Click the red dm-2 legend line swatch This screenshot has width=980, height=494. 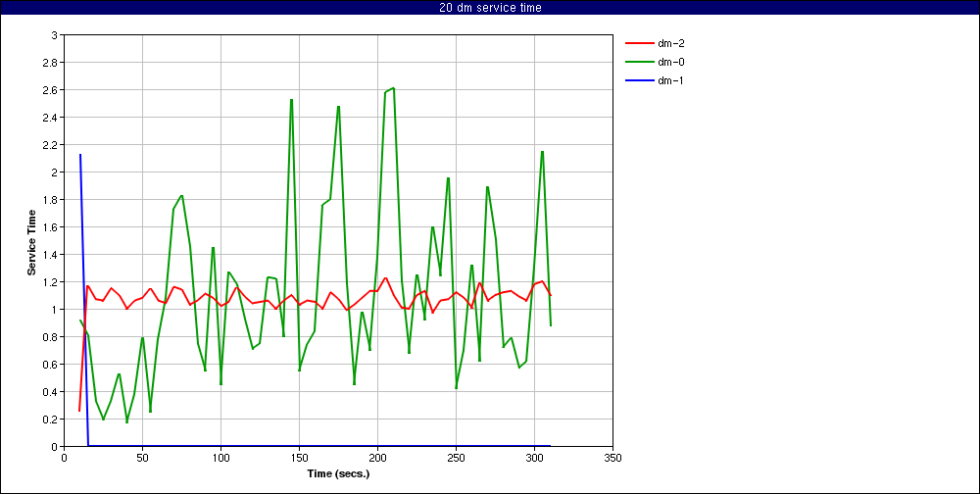(x=638, y=44)
